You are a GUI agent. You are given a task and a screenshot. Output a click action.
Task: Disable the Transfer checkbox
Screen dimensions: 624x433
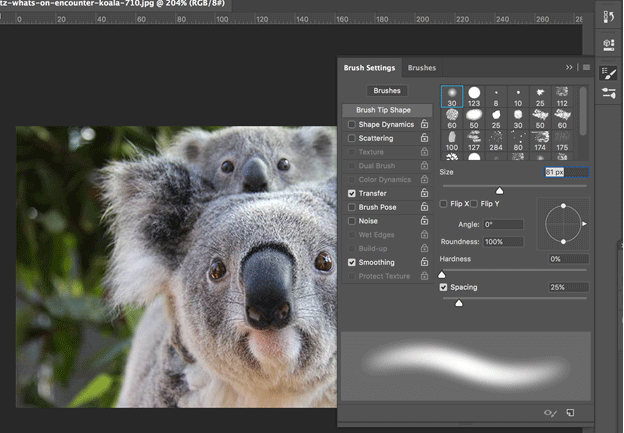coord(351,193)
